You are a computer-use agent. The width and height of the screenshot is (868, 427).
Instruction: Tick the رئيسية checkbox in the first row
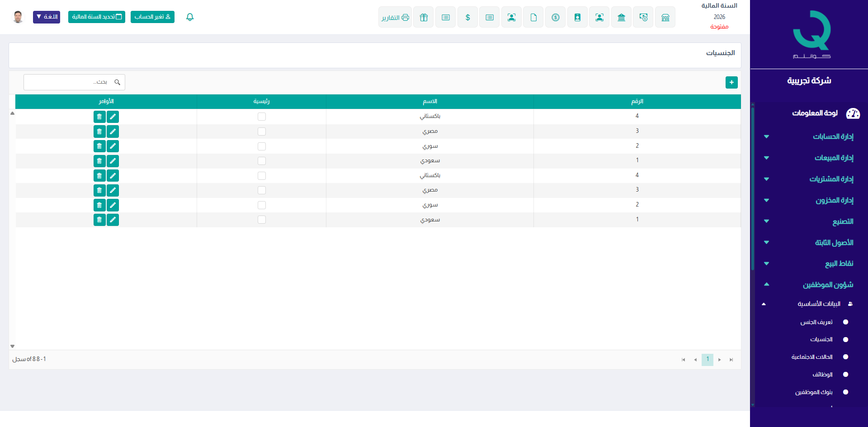tap(261, 117)
